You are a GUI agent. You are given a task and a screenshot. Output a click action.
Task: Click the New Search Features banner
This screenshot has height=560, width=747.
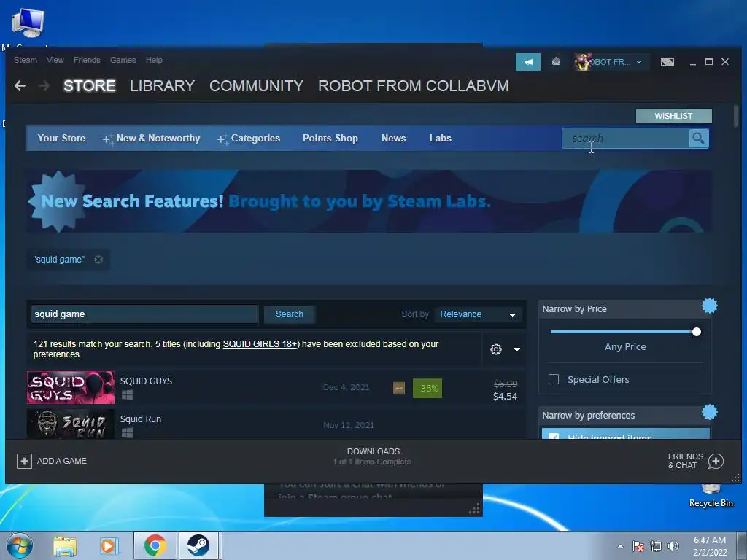point(369,201)
